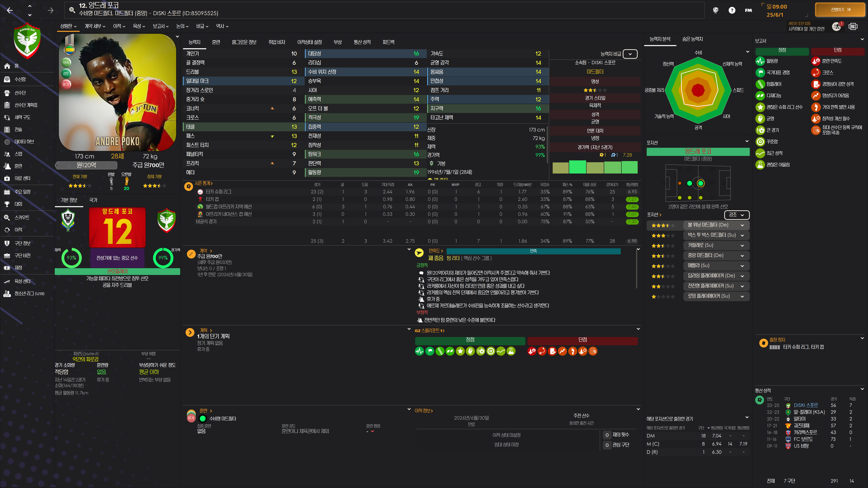This screenshot has height=488, width=868.
Task: Click the 만족 satisfaction bar
Action: click(x=533, y=251)
